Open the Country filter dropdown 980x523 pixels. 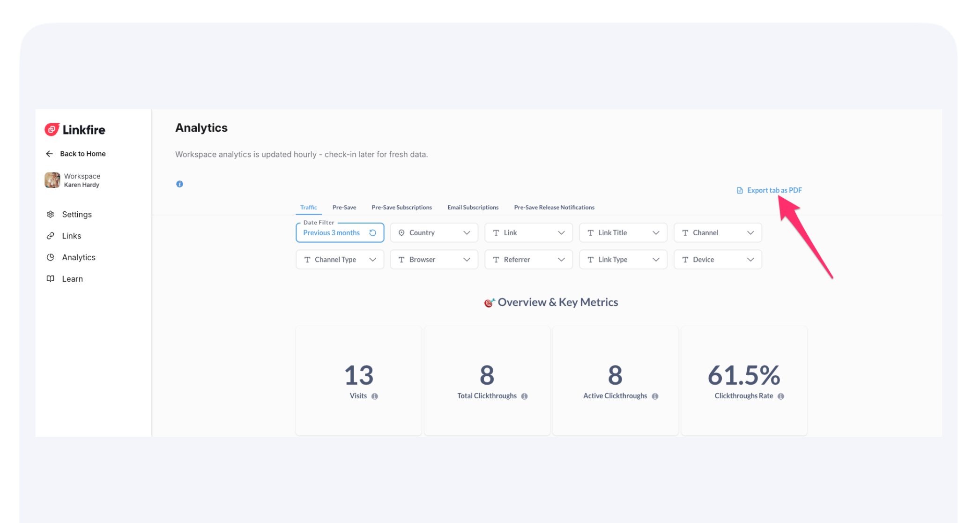(434, 233)
